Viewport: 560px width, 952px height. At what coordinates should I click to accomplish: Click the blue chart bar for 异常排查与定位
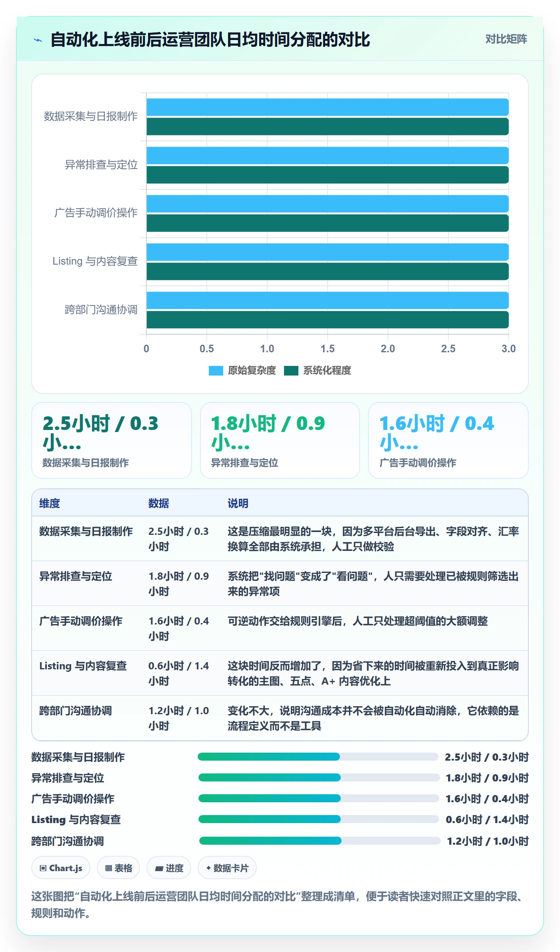(328, 155)
